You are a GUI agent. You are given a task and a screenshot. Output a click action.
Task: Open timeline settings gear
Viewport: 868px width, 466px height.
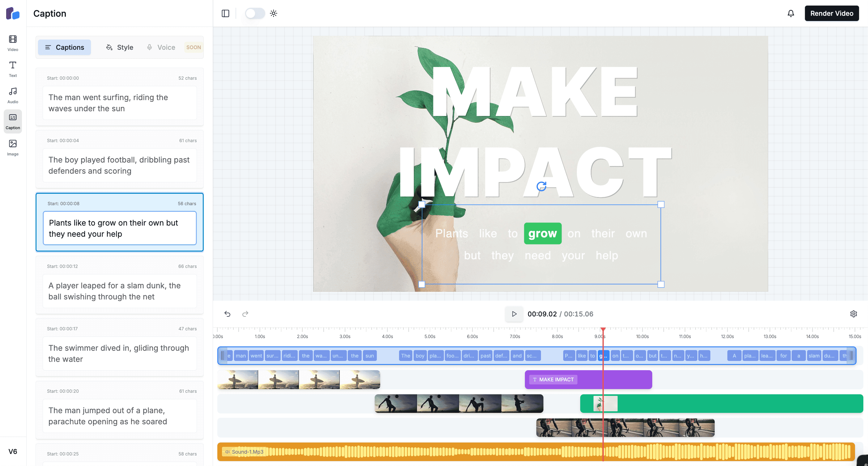point(853,314)
